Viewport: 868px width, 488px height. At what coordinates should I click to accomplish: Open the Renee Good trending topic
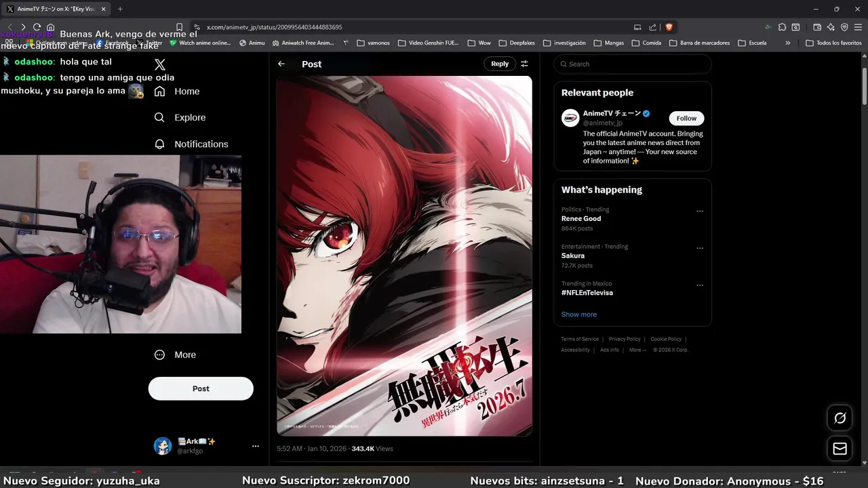[581, 218]
